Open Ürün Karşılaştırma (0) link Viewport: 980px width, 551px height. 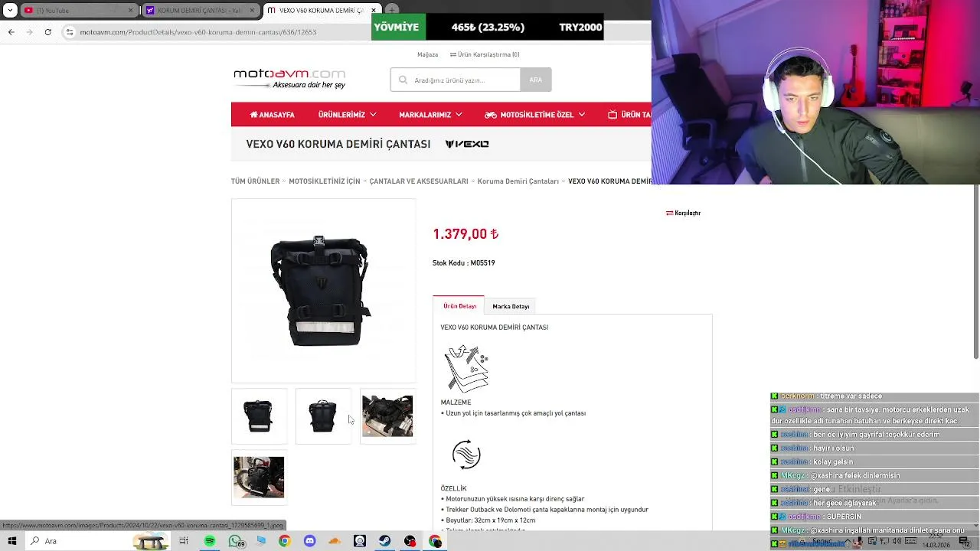pyautogui.click(x=485, y=54)
